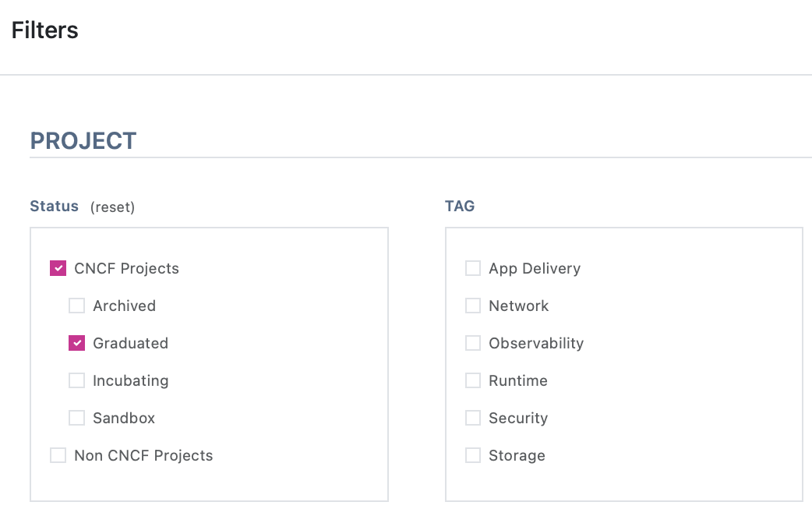Check the Non CNCF Projects checkbox
The height and width of the screenshot is (516, 812).
pos(58,455)
